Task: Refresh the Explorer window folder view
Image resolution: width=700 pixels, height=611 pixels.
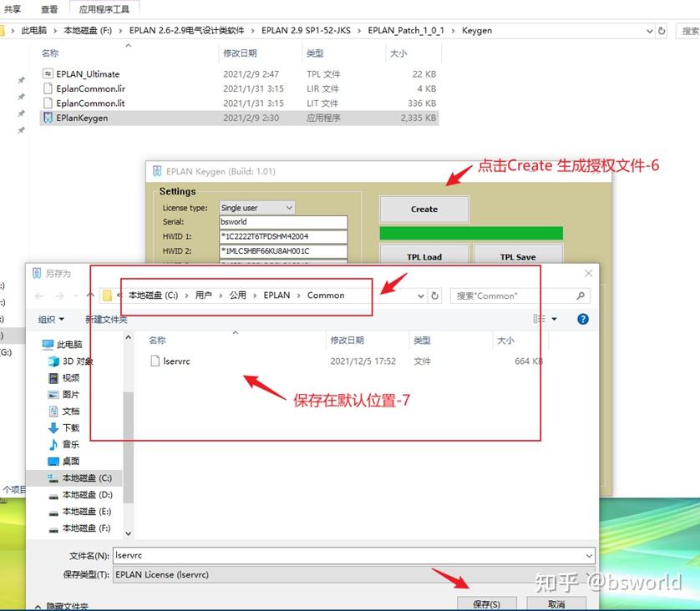Action: 662,31
